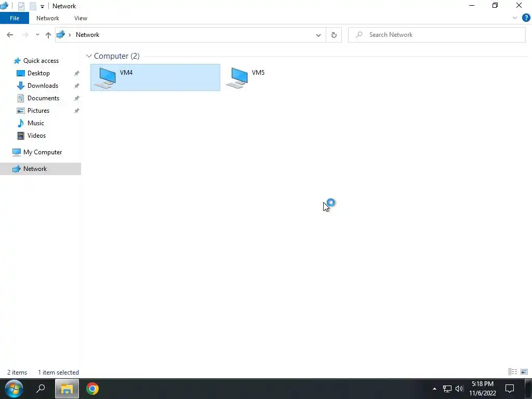Unpin Desktop using its pin icon
The image size is (532, 399).
click(77, 73)
